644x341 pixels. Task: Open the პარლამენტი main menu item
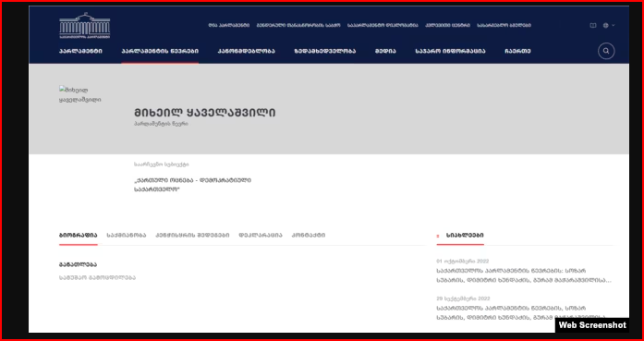pyautogui.click(x=80, y=52)
